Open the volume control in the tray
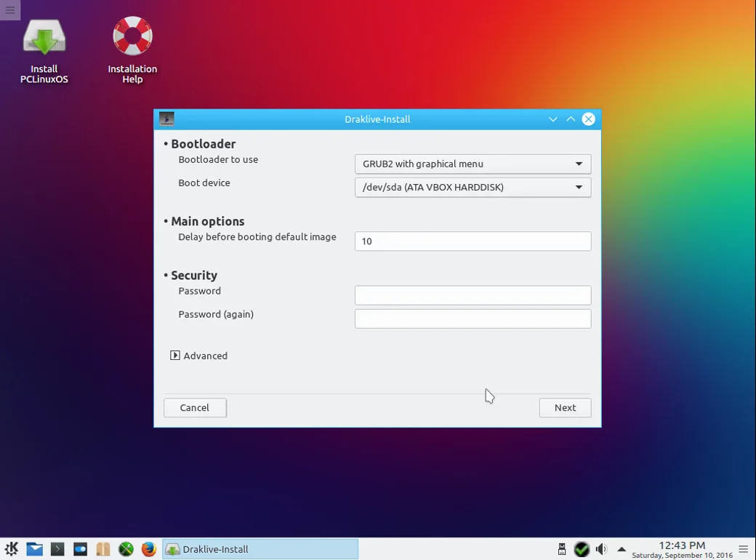The height and width of the screenshot is (560, 756). point(601,549)
